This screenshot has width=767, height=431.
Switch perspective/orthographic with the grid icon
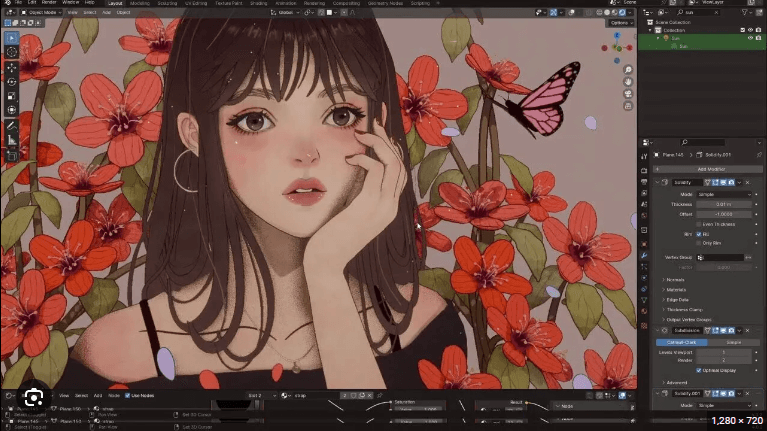point(629,106)
